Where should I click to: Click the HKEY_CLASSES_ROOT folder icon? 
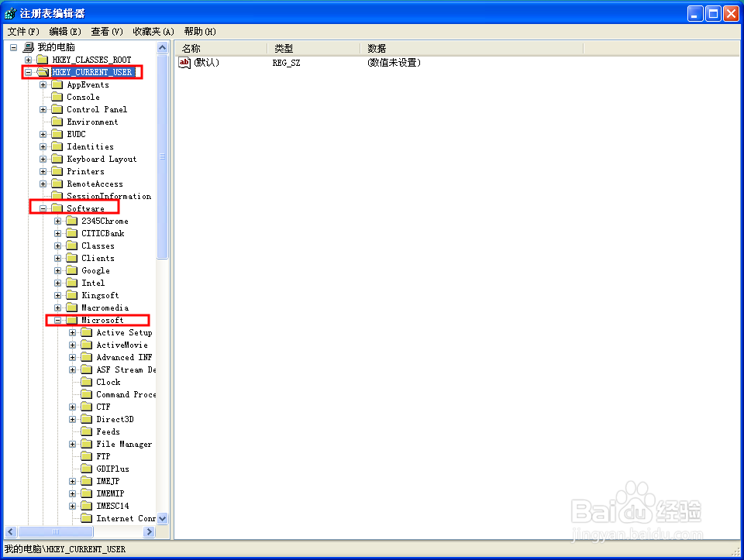tap(43, 60)
